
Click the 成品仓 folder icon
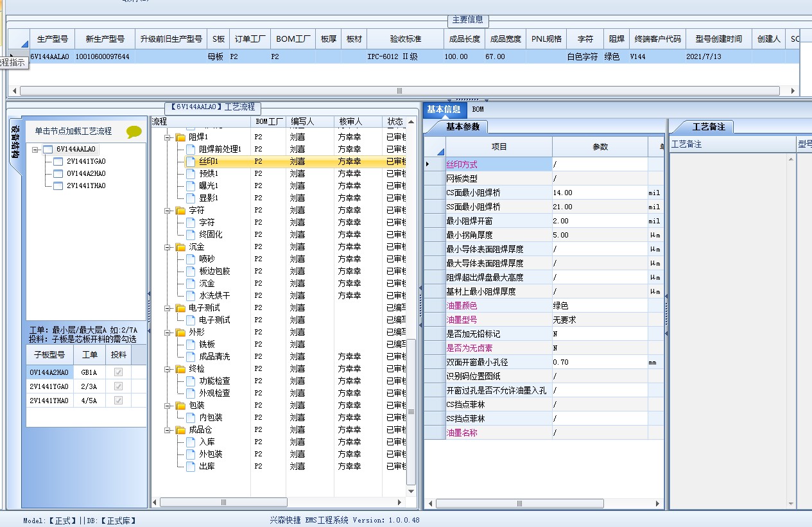pos(180,430)
